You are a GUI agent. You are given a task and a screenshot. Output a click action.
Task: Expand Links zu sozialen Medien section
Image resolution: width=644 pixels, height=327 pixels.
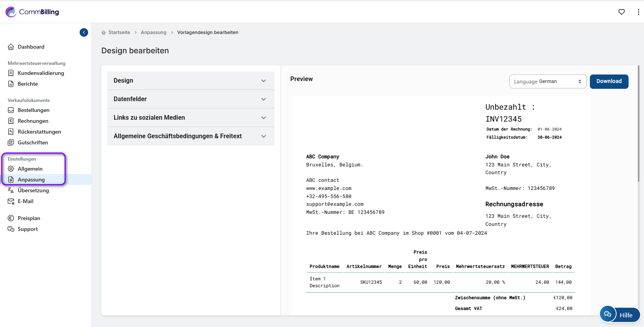coord(191,118)
